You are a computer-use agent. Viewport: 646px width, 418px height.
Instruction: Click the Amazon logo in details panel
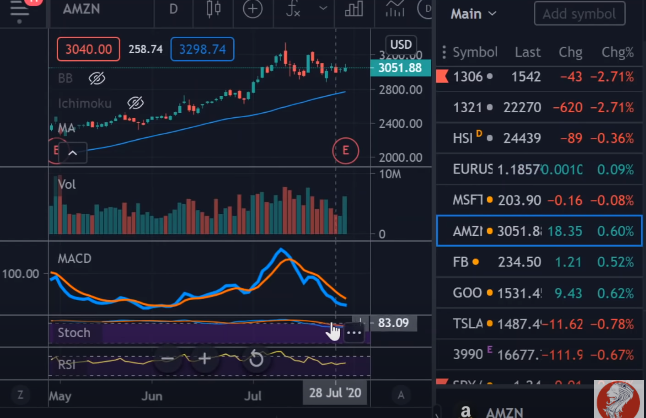pos(466,411)
